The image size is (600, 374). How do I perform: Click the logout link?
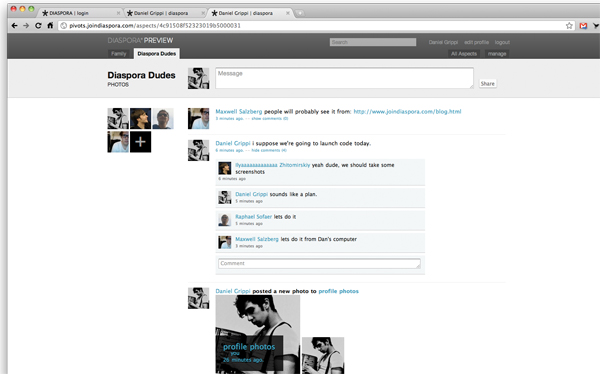[x=502, y=42]
